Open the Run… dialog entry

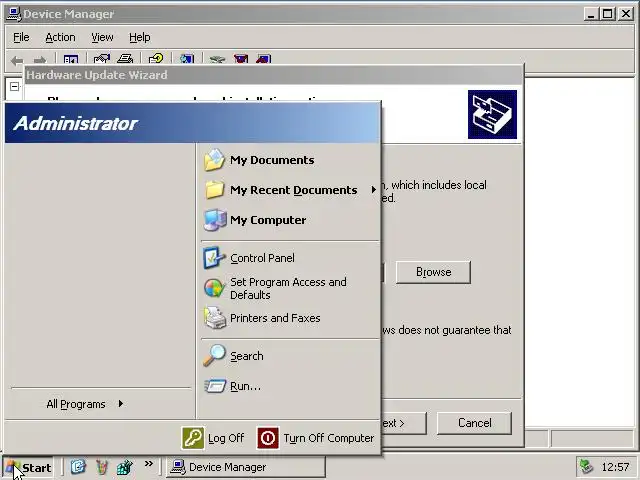click(290, 386)
